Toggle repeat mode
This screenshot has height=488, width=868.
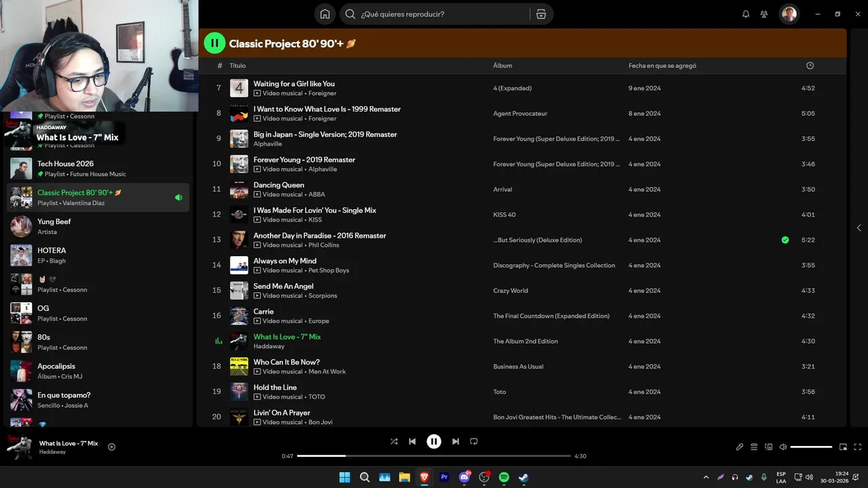coord(474,441)
